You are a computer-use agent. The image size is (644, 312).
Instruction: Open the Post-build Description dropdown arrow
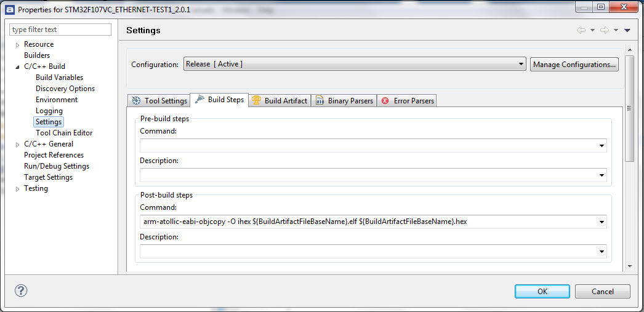tap(602, 251)
